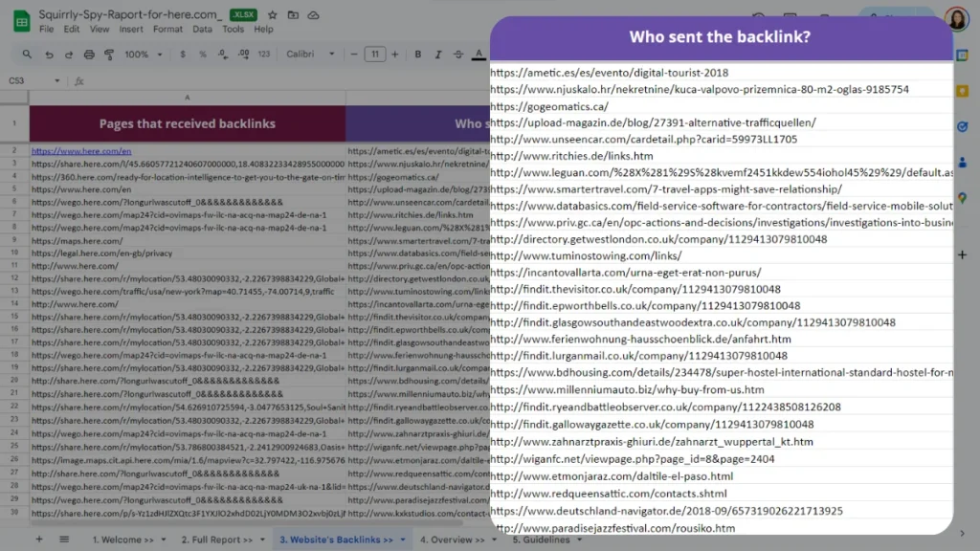Expand the name box cell dropdown
980x551 pixels.
pyautogui.click(x=57, y=81)
